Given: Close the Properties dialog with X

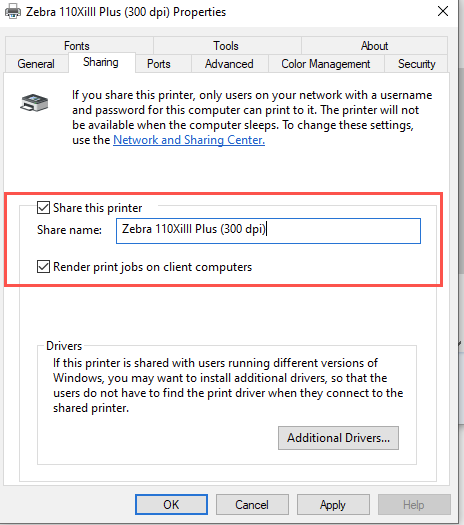Looking at the screenshot, I should tap(443, 11).
